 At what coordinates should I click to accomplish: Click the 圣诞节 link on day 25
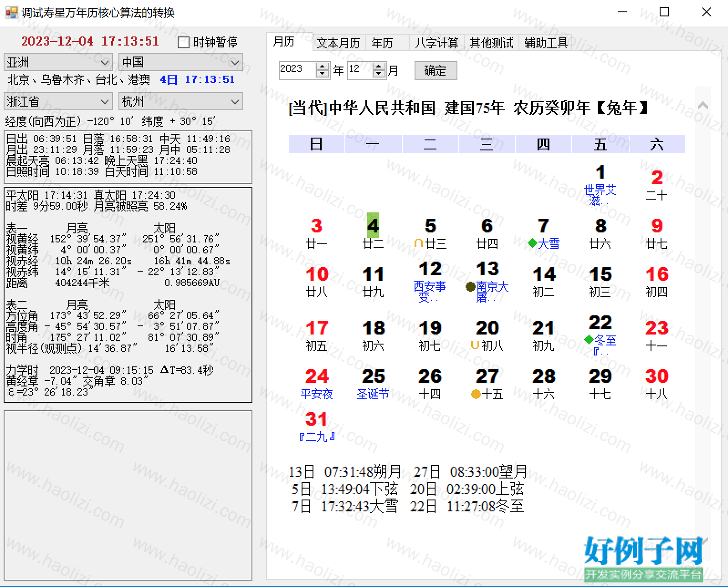[x=373, y=394]
